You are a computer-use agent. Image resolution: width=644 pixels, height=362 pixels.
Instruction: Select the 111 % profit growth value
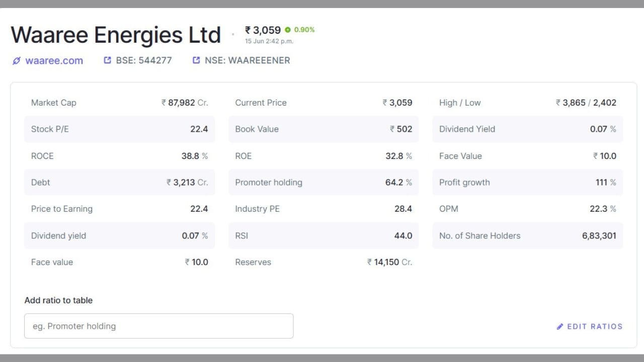tap(606, 183)
